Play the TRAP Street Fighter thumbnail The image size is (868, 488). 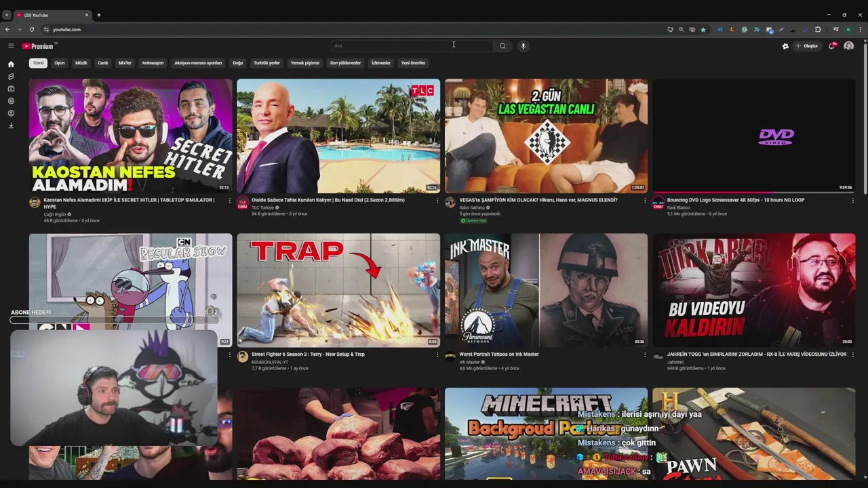click(338, 290)
